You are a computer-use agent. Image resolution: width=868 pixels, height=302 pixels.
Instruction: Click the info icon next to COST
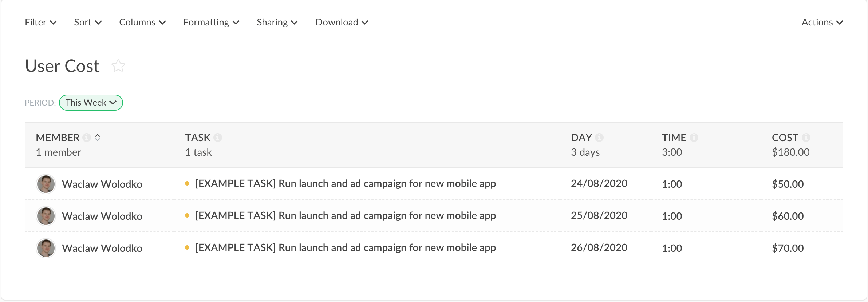pyautogui.click(x=806, y=138)
